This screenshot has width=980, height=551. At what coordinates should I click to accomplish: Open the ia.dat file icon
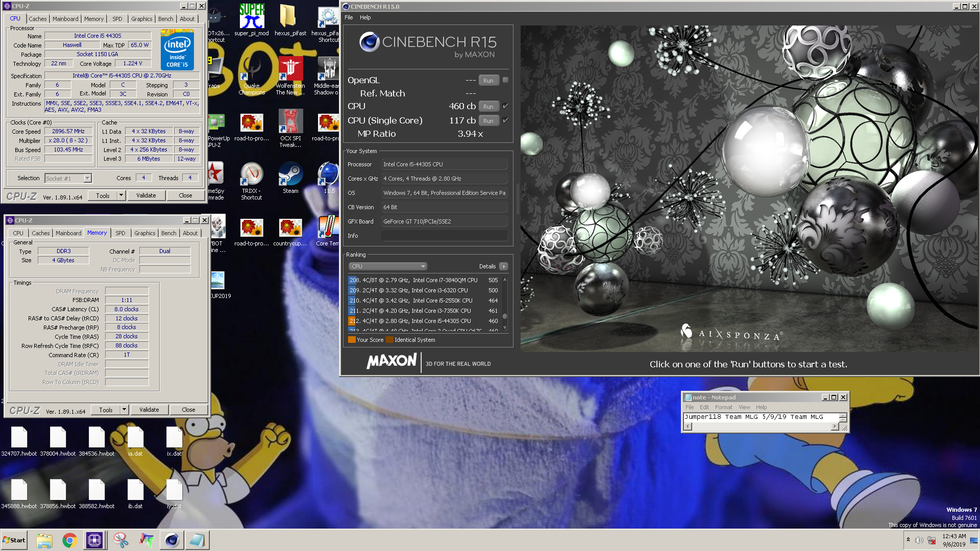(135, 441)
